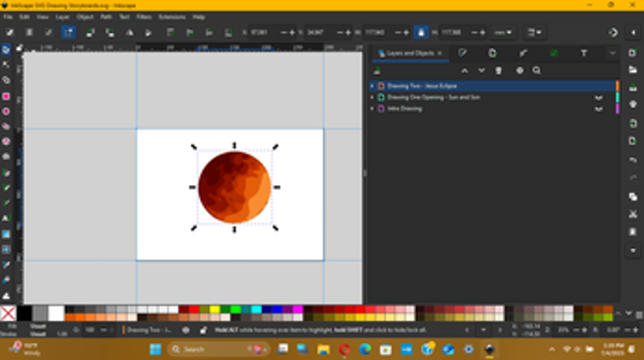Viewport: 644px width, 360px height.
Task: Open the Extensions menu
Action: tap(172, 17)
